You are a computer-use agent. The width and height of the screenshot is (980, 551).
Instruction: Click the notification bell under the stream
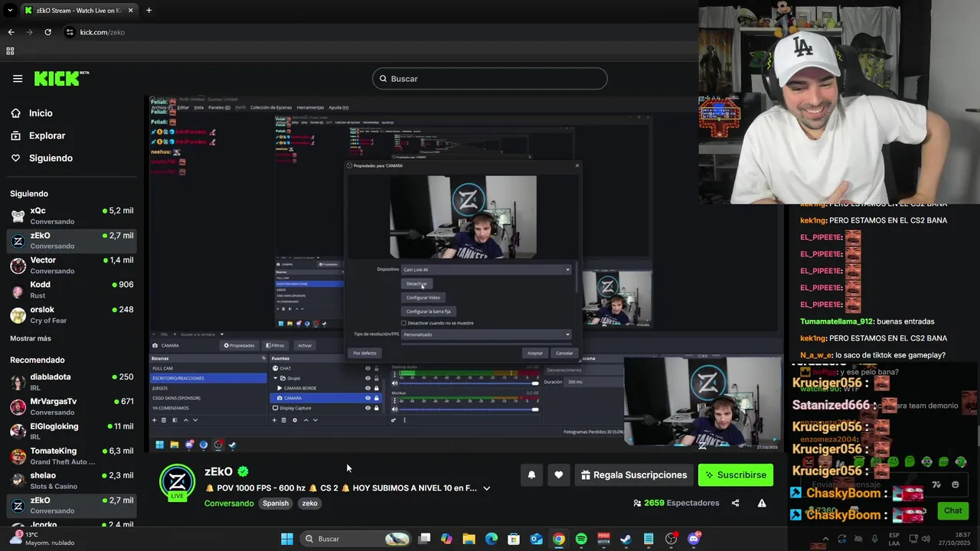[531, 475]
